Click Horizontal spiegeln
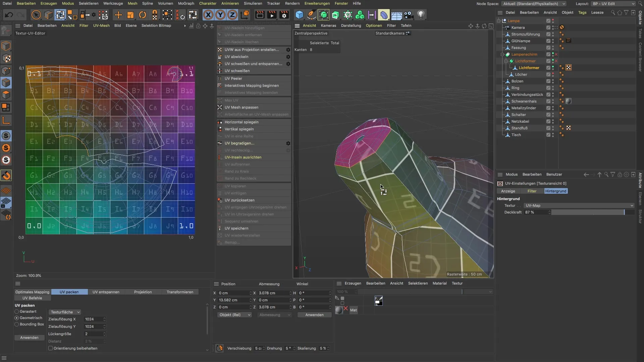The height and width of the screenshot is (362, 644). pyautogui.click(x=254, y=122)
